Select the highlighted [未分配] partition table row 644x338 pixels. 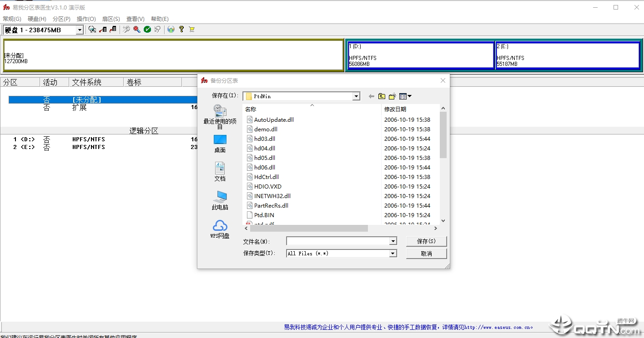point(103,99)
